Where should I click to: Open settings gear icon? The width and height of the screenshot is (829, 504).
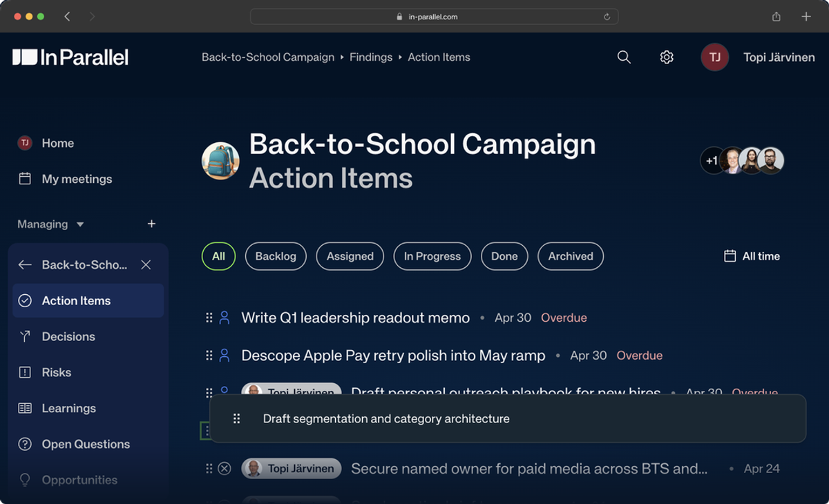(x=667, y=57)
